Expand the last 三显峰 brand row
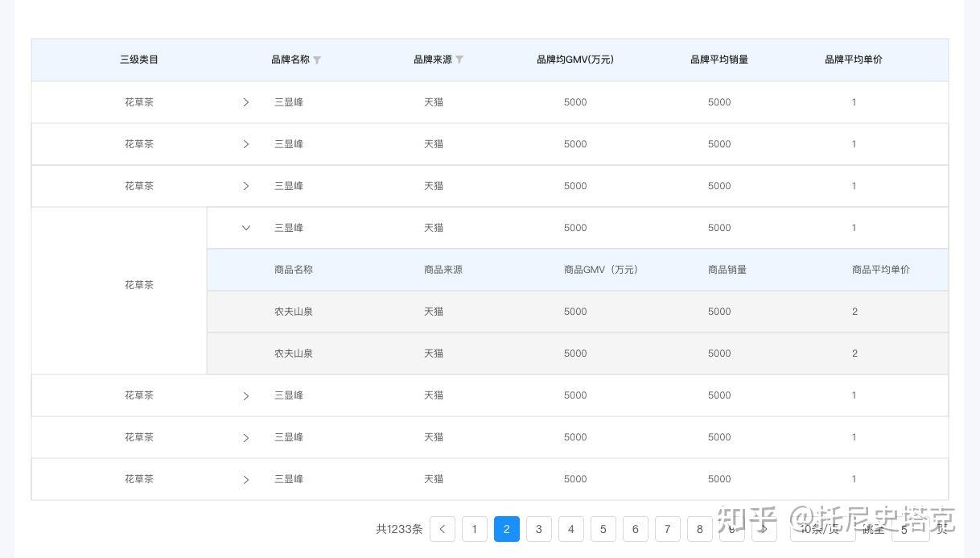 (x=246, y=480)
